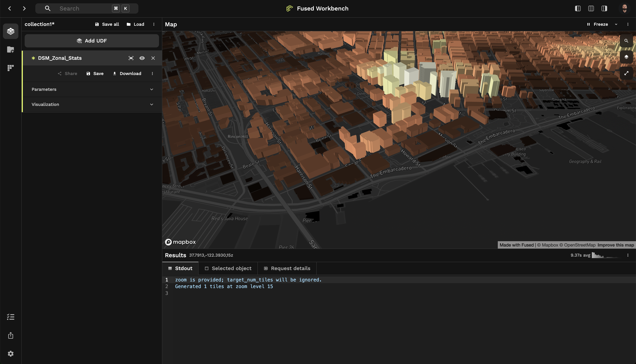The width and height of the screenshot is (636, 364).
Task: Expand the Parameters section
Action: 92,89
